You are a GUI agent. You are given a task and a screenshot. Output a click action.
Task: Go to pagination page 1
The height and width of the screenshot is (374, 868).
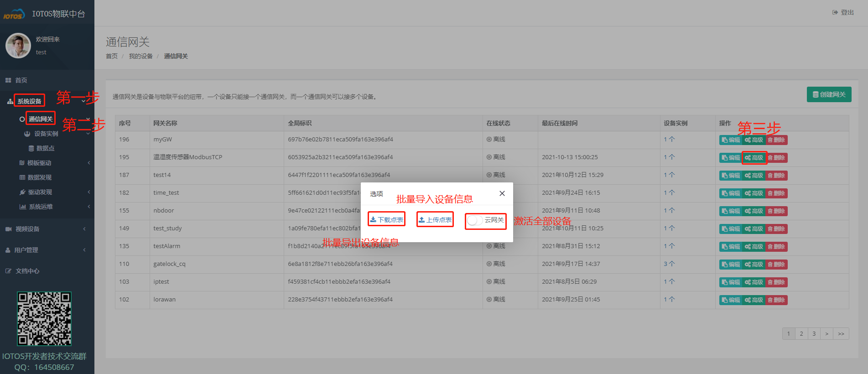point(789,334)
